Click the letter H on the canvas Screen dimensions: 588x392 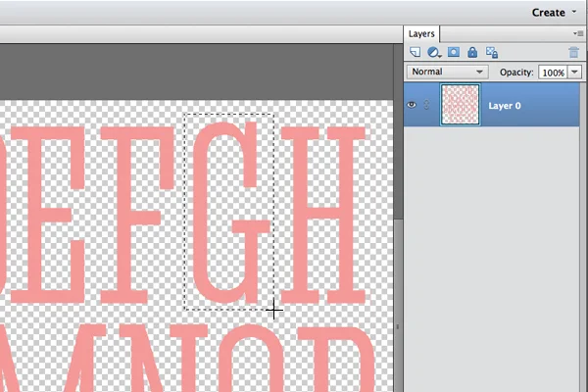point(322,215)
